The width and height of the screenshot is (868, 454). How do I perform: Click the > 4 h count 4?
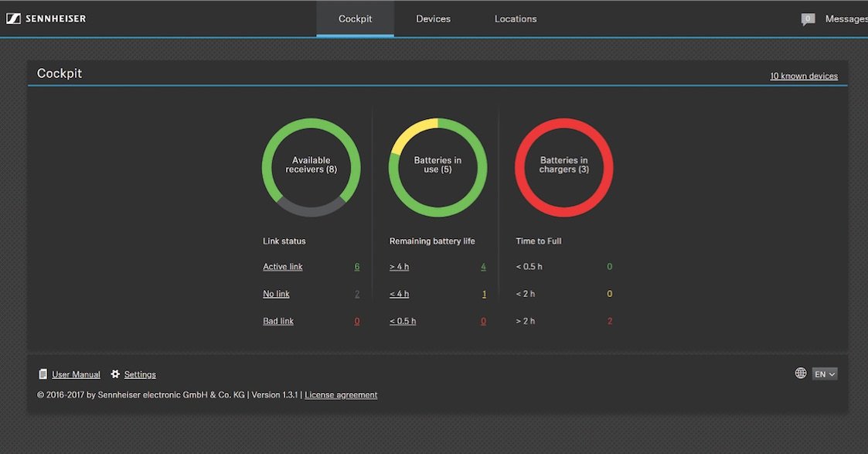coord(483,266)
